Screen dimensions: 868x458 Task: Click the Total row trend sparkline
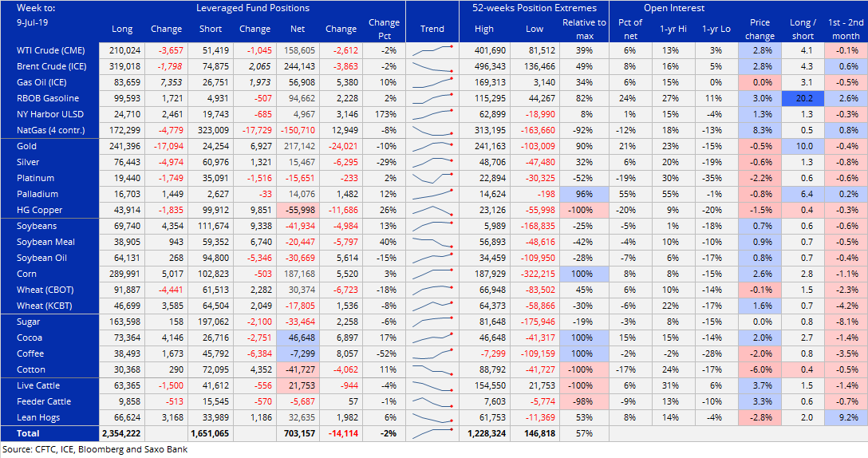point(432,433)
